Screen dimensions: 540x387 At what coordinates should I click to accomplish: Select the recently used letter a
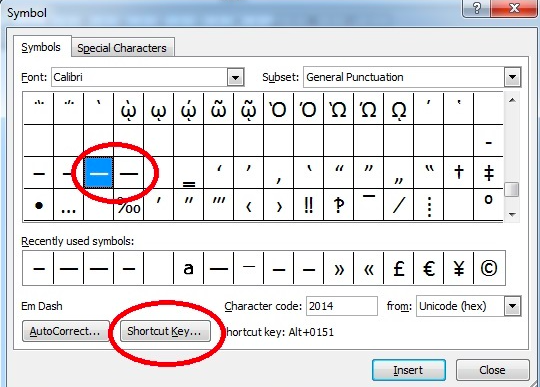point(188,268)
